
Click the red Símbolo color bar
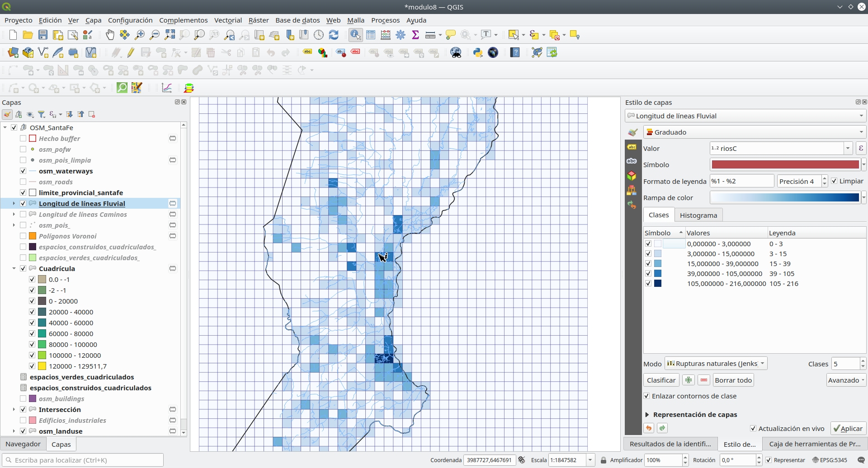[785, 164]
